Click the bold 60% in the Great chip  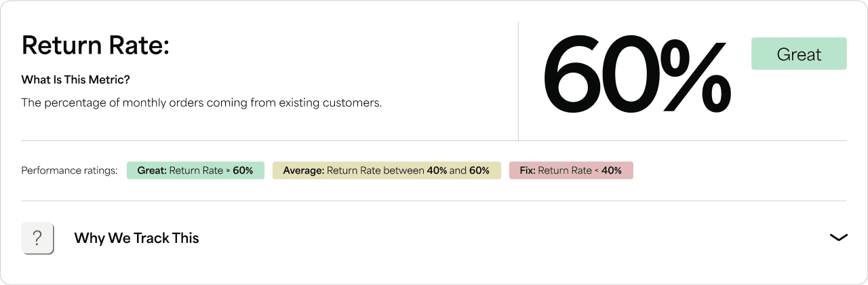point(243,171)
